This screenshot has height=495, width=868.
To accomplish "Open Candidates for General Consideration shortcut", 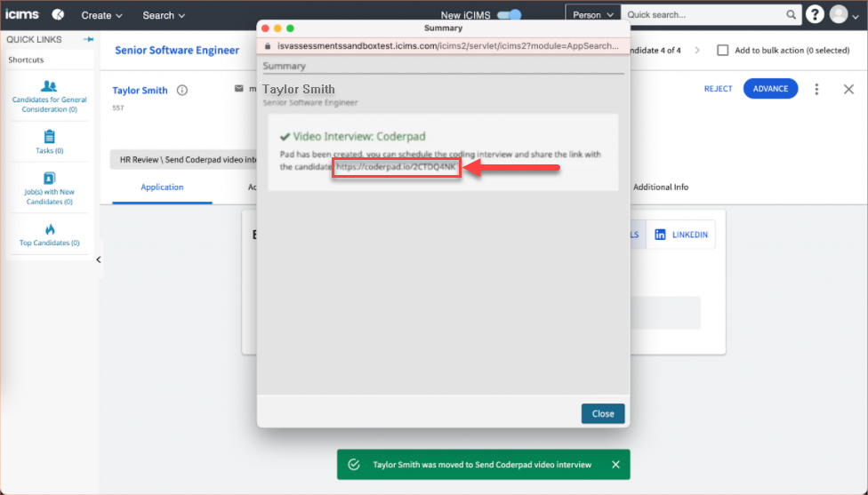I will 49,96.
